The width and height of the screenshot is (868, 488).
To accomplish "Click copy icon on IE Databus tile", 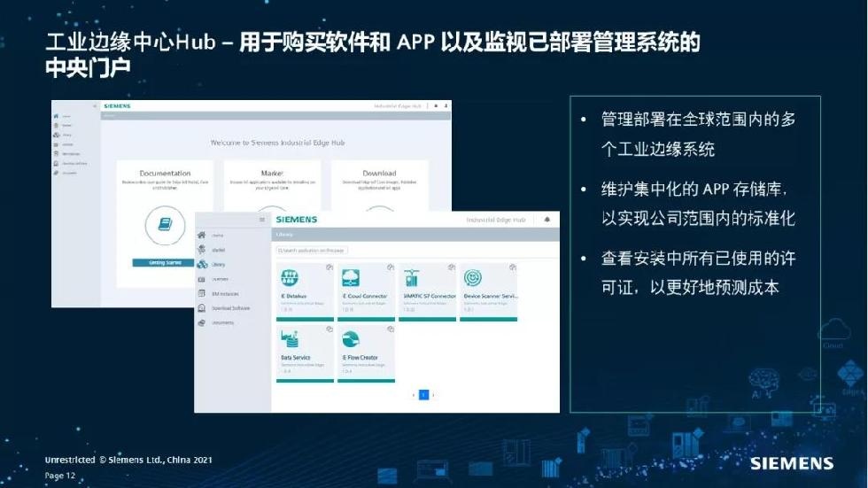I will 329,267.
